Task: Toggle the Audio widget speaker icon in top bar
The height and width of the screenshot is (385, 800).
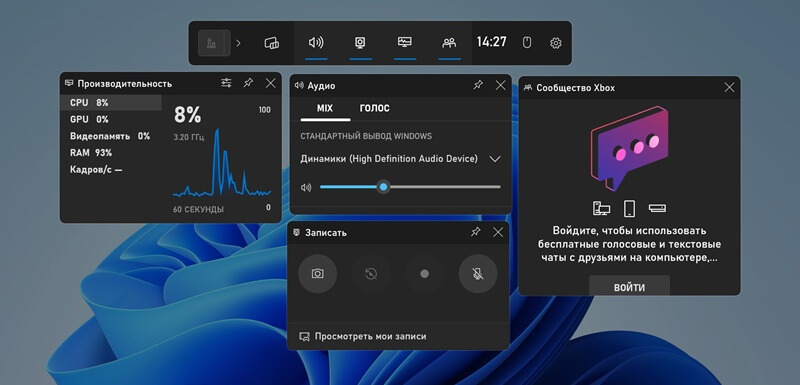Action: (316, 43)
